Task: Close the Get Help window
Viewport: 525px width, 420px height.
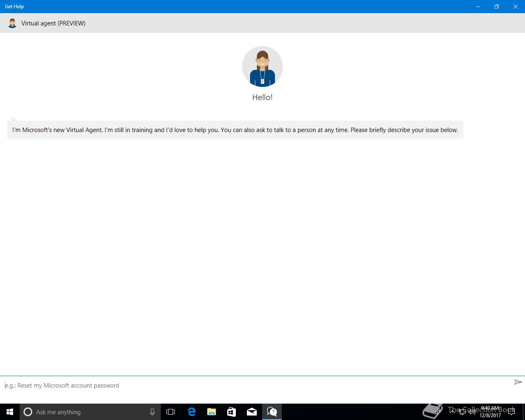Action: pos(516,7)
